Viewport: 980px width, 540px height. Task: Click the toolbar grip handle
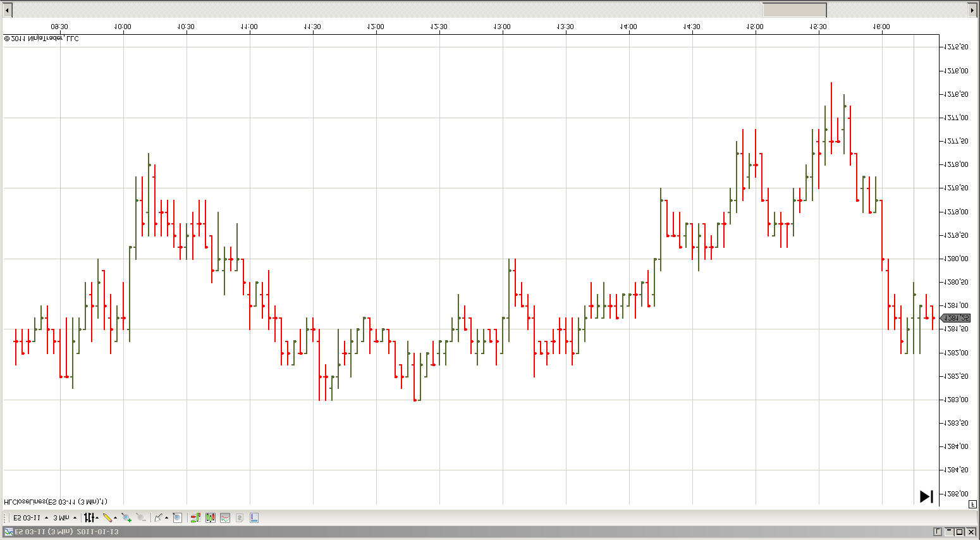tap(6, 518)
